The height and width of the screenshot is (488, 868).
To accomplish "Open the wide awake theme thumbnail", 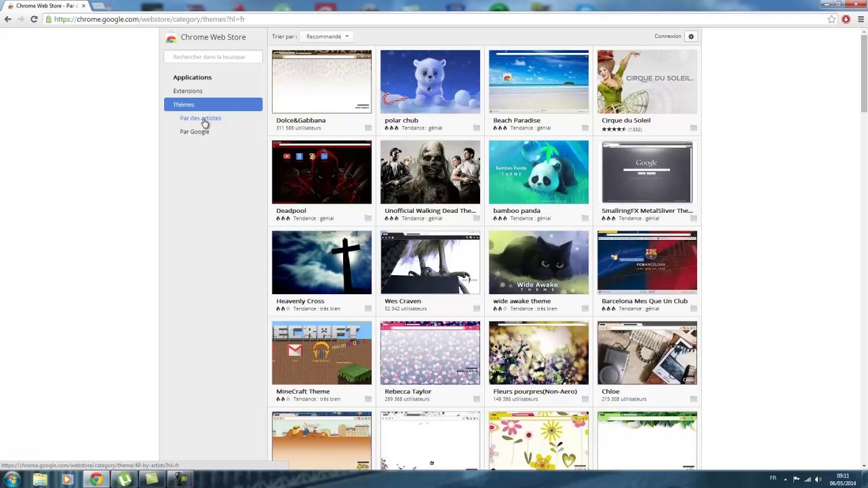I will tap(538, 262).
